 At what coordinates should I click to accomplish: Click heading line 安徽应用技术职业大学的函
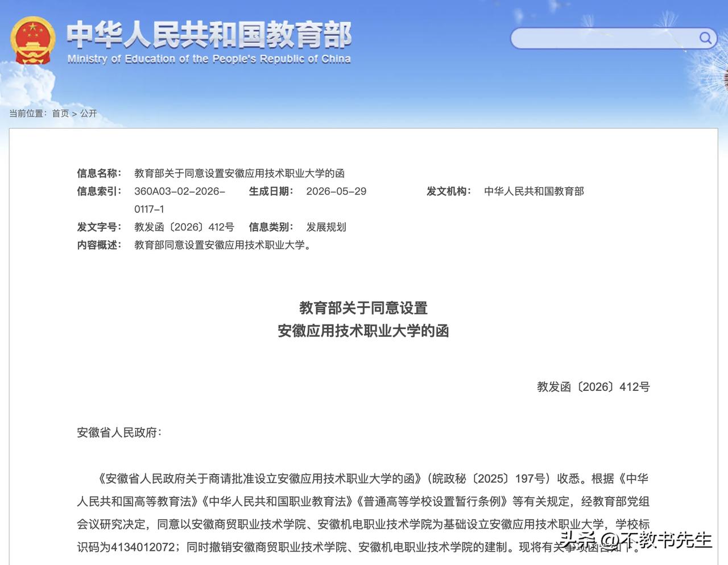(x=363, y=331)
